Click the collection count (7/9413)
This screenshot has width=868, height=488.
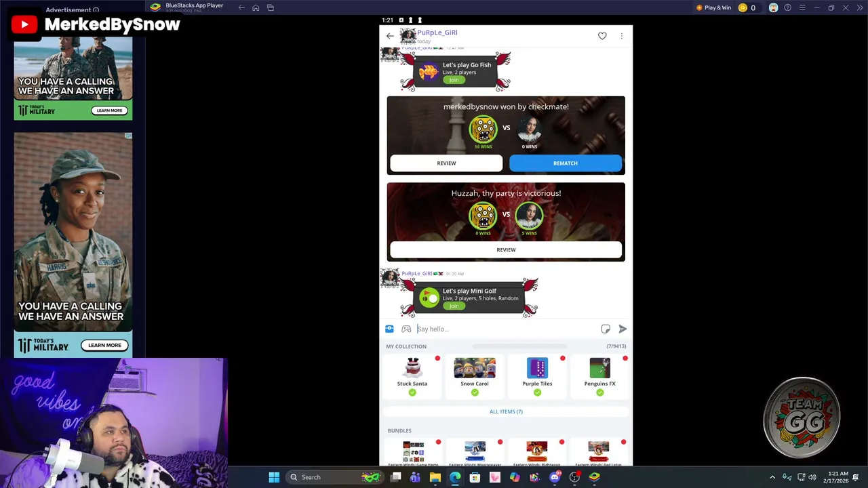[616, 346]
